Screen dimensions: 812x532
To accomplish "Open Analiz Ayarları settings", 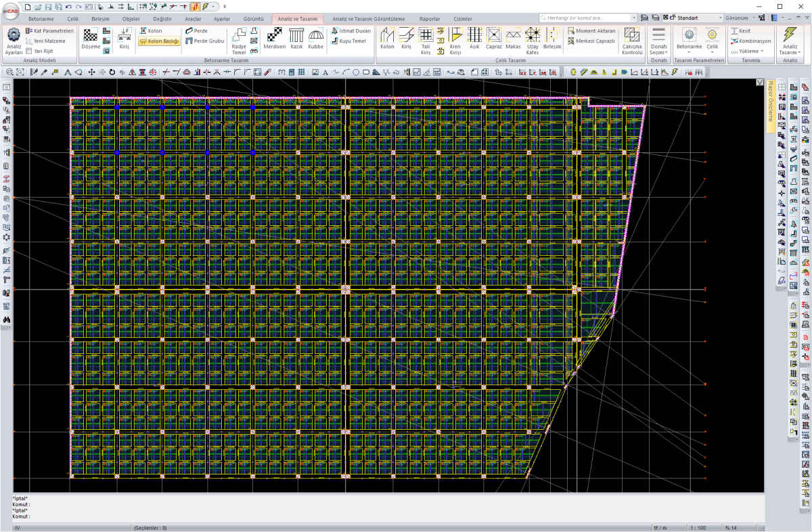I will coord(14,40).
